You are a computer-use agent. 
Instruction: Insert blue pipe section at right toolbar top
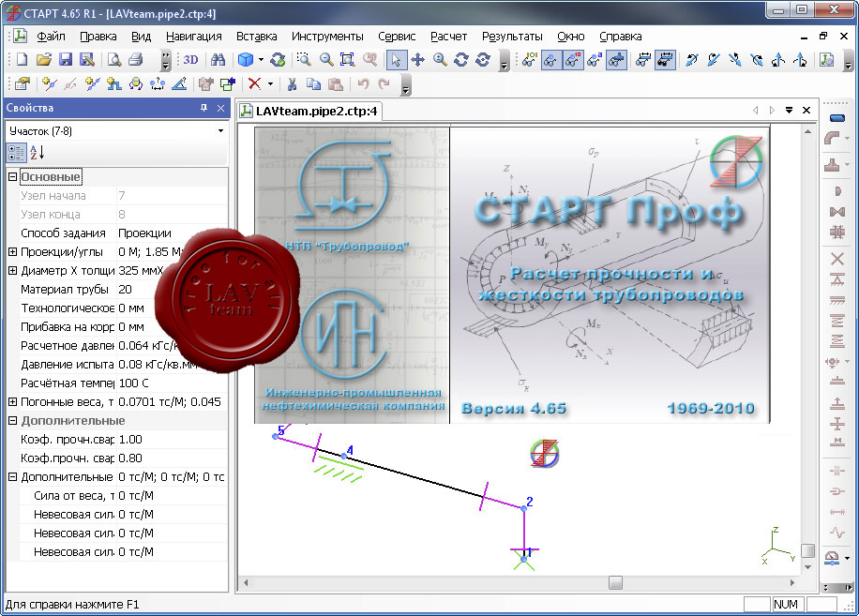pos(837,118)
